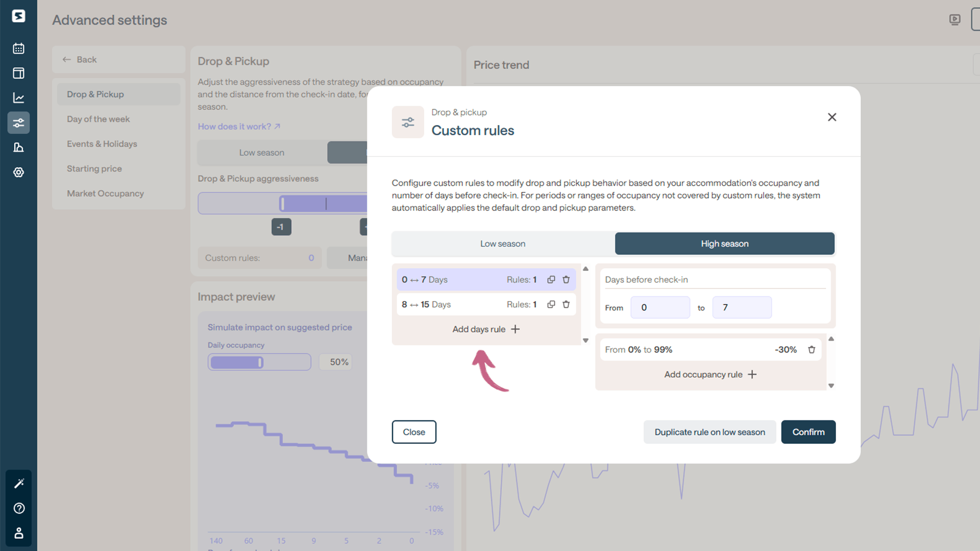Delete the 0–7 Days rule
980x551 pixels.
tap(566, 280)
